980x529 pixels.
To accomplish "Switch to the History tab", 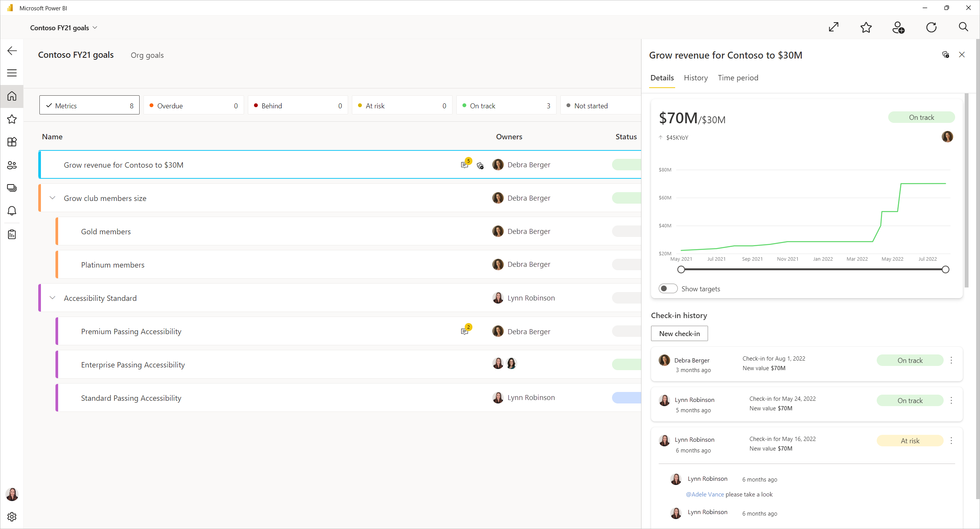I will 696,78.
